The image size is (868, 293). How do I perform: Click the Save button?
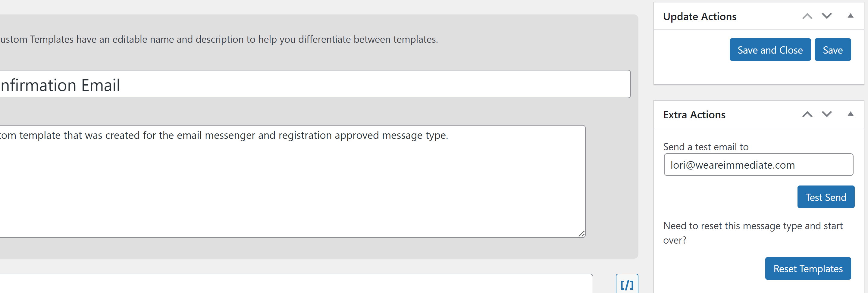click(833, 49)
